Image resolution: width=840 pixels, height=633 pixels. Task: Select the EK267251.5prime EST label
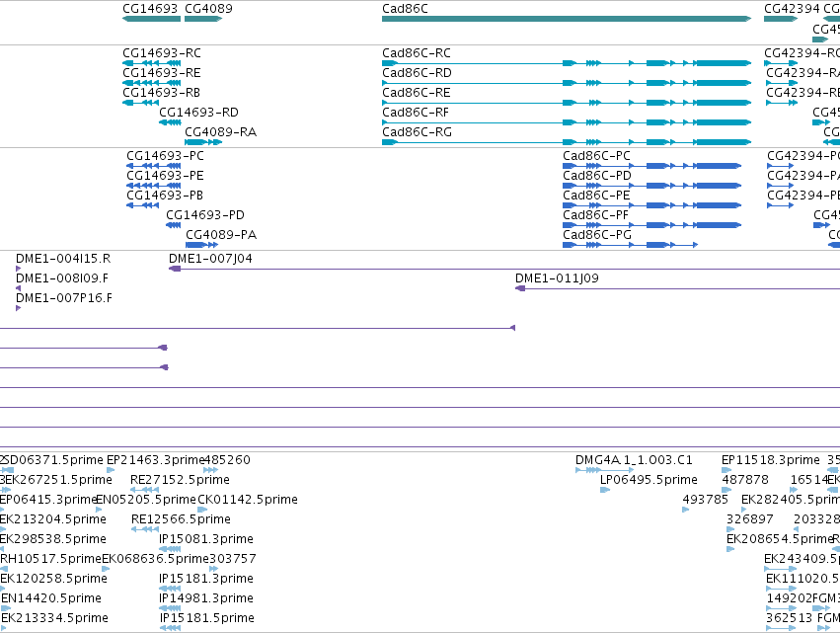pyautogui.click(x=59, y=480)
